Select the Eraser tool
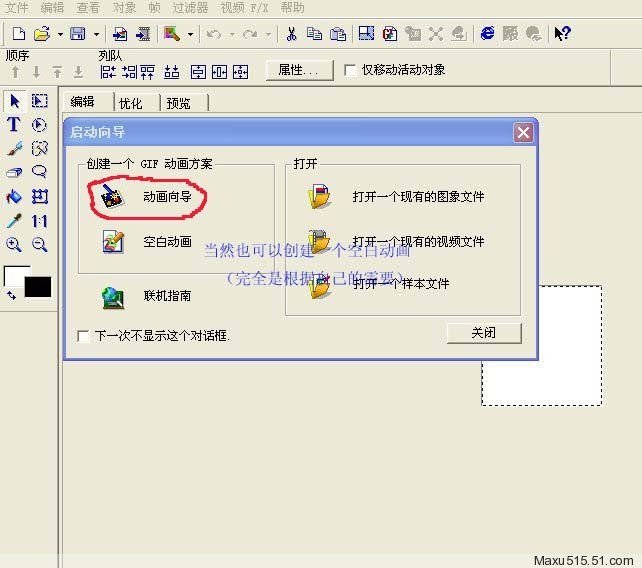Screen dimensions: 642x568 [14, 172]
